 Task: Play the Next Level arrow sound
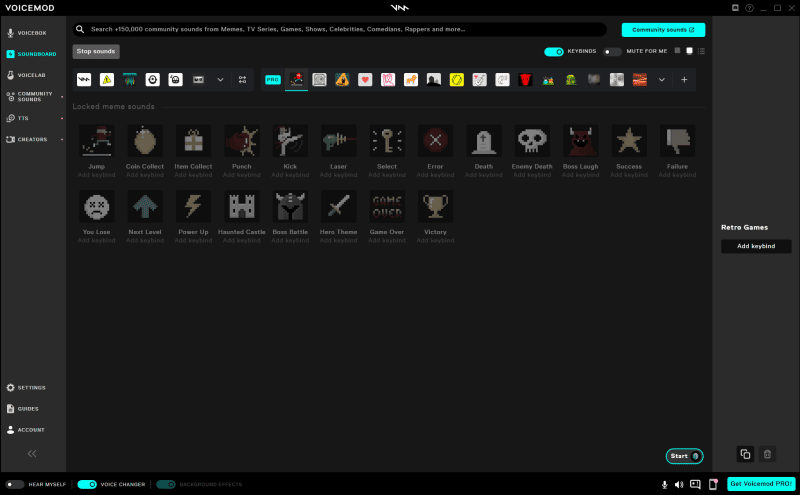pos(145,206)
